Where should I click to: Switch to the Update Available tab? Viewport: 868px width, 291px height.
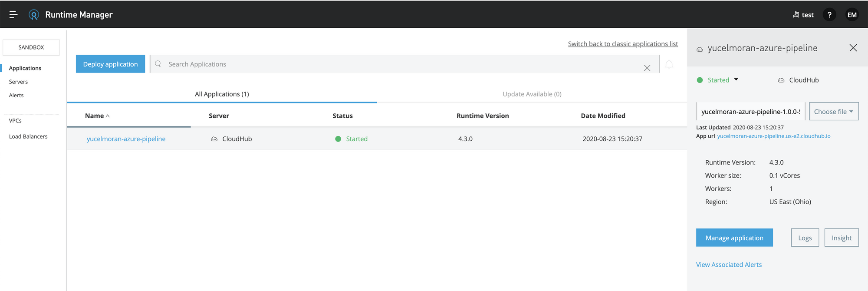click(x=532, y=94)
